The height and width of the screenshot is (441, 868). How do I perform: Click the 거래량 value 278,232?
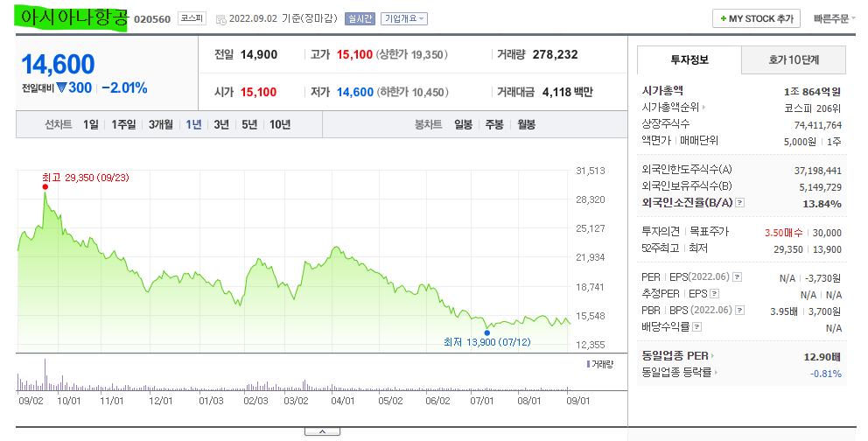(x=556, y=55)
